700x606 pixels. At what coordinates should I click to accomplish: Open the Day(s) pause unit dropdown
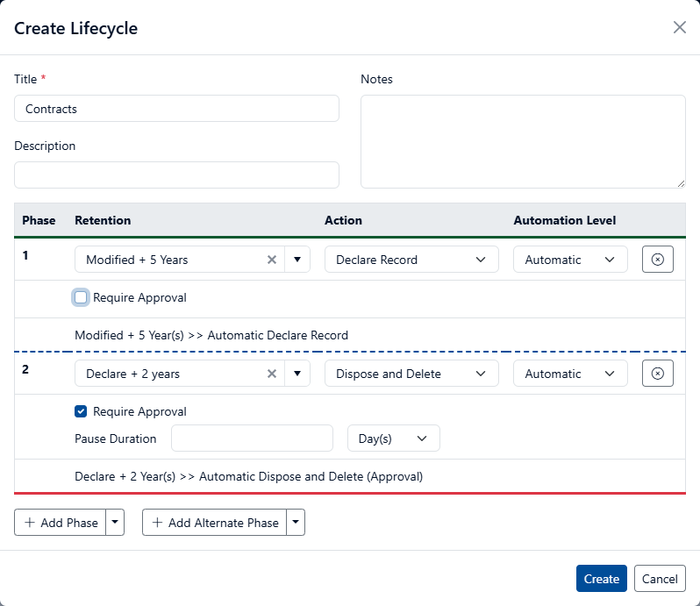(393, 438)
